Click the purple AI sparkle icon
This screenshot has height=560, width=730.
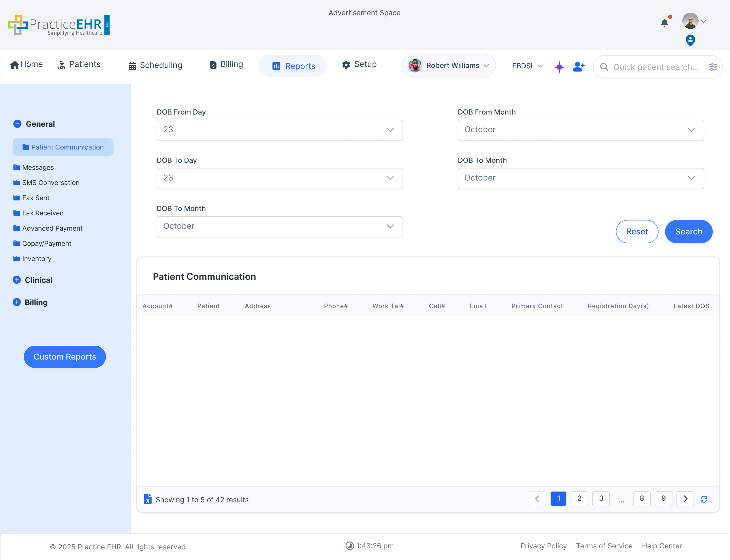(559, 67)
